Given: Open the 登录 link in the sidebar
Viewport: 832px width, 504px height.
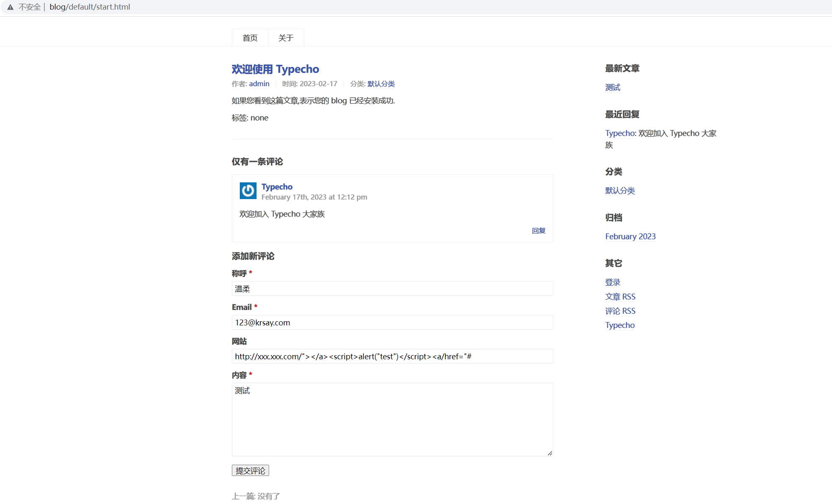Looking at the screenshot, I should coord(612,282).
